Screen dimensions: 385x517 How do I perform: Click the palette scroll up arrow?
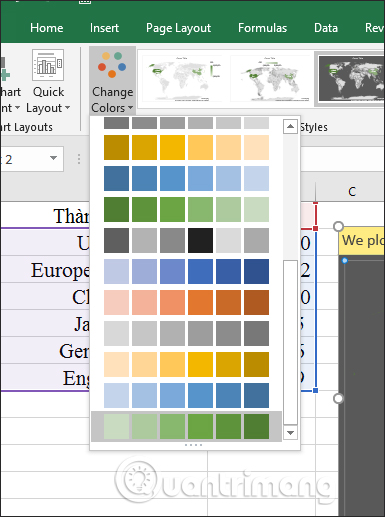(x=290, y=126)
